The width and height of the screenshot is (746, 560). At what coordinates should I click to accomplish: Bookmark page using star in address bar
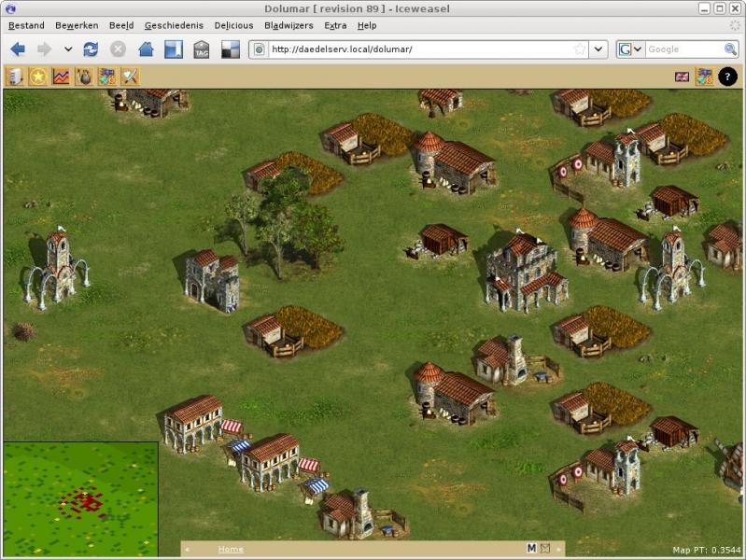tap(580, 49)
